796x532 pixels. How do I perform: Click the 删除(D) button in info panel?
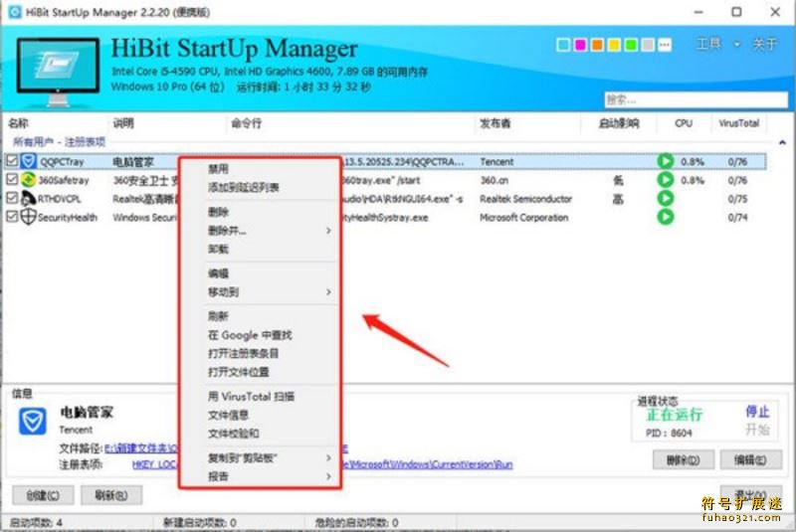pos(684,460)
